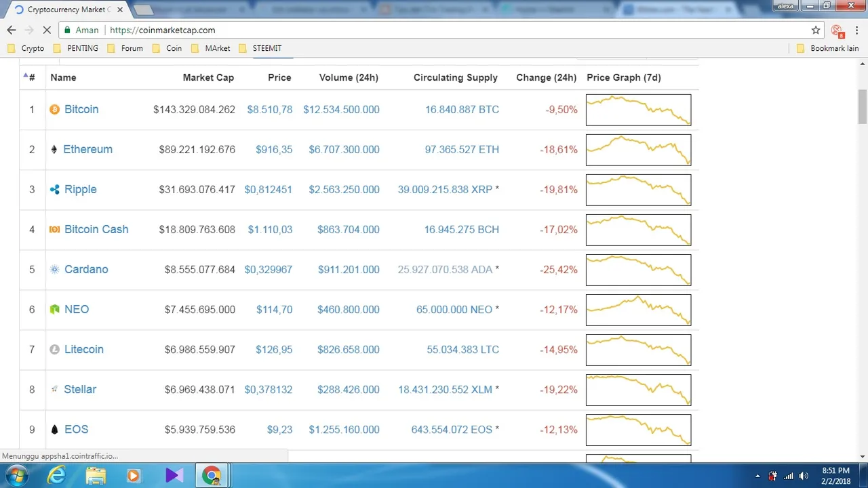Click Ripple supply 39.009.215.838 XRP
868x488 pixels.
[x=445, y=189]
